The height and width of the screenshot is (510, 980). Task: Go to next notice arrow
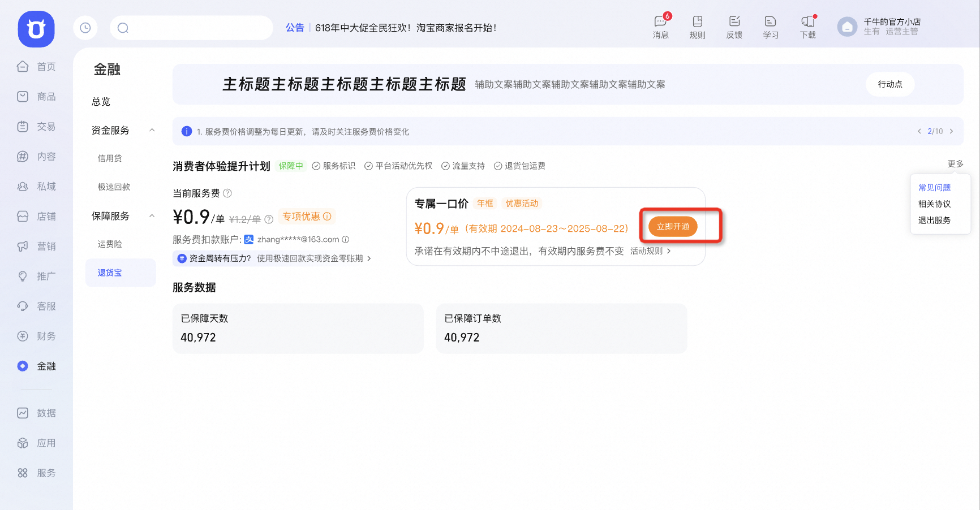click(951, 131)
